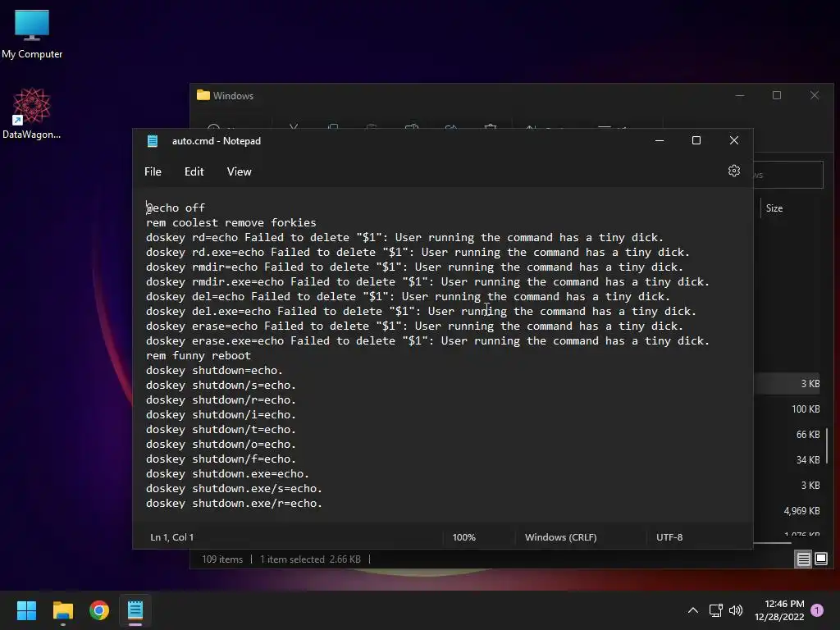This screenshot has height=630, width=840.
Task: Click the '109 items' Explorer status text
Action: pos(222,559)
